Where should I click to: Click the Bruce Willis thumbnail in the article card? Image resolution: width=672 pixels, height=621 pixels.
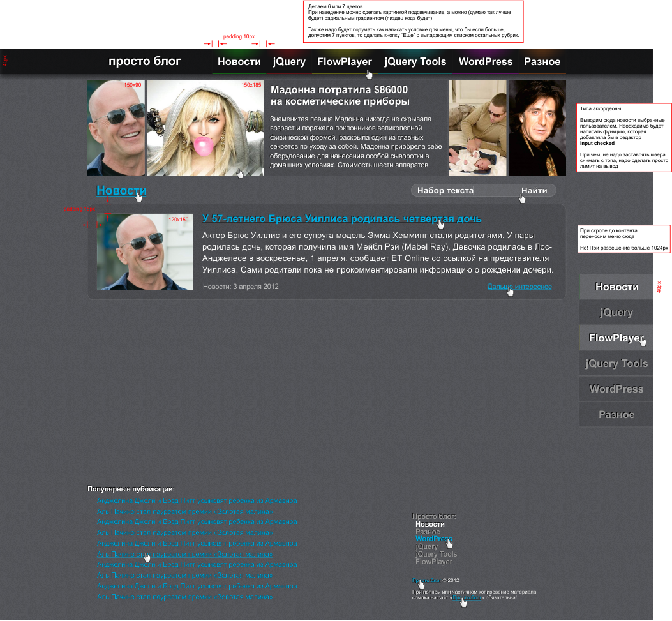coord(145,252)
